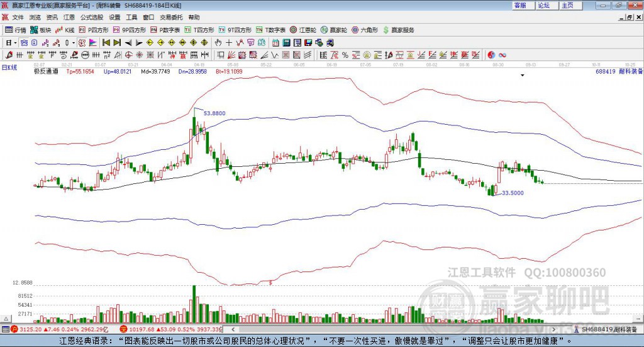Image resolution: width=644 pixels, height=347 pixels.
Task: Click the floppy disk save icon
Action: [x=308, y=43]
